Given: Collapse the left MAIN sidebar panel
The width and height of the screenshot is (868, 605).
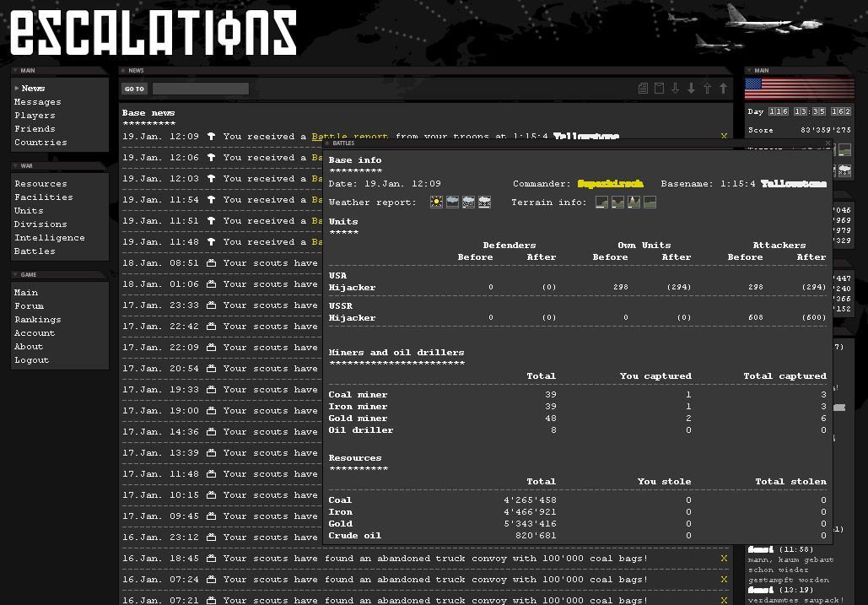Looking at the screenshot, I should pyautogui.click(x=15, y=71).
